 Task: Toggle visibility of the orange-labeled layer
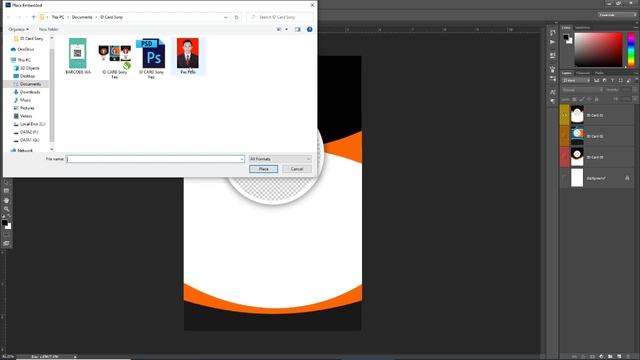coord(564,136)
